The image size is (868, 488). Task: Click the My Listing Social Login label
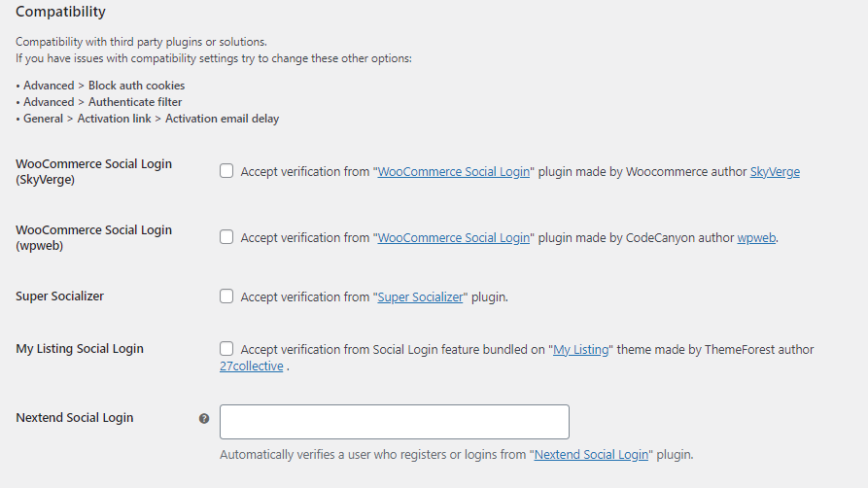80,348
